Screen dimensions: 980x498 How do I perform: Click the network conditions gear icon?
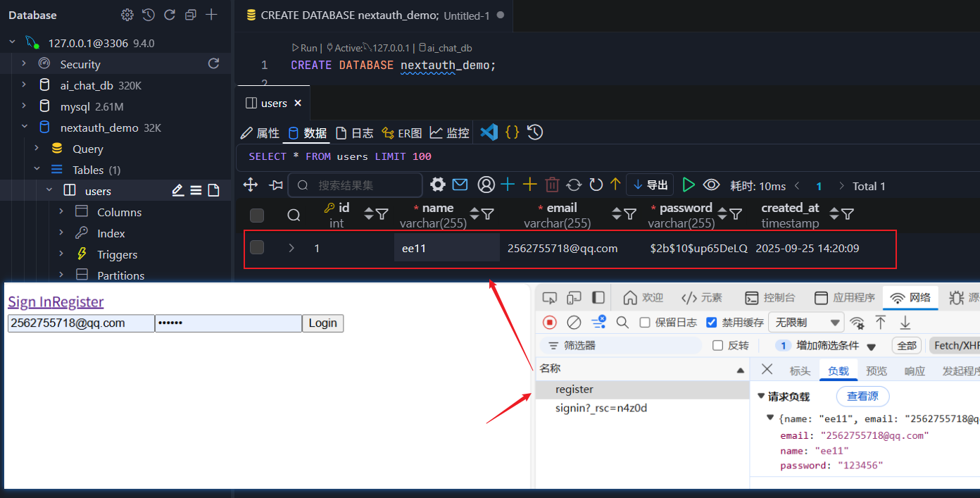click(857, 322)
